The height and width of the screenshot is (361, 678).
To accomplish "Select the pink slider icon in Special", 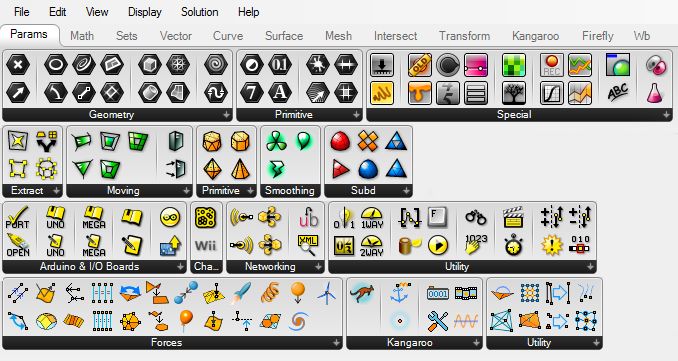I will pyautogui.click(x=476, y=65).
